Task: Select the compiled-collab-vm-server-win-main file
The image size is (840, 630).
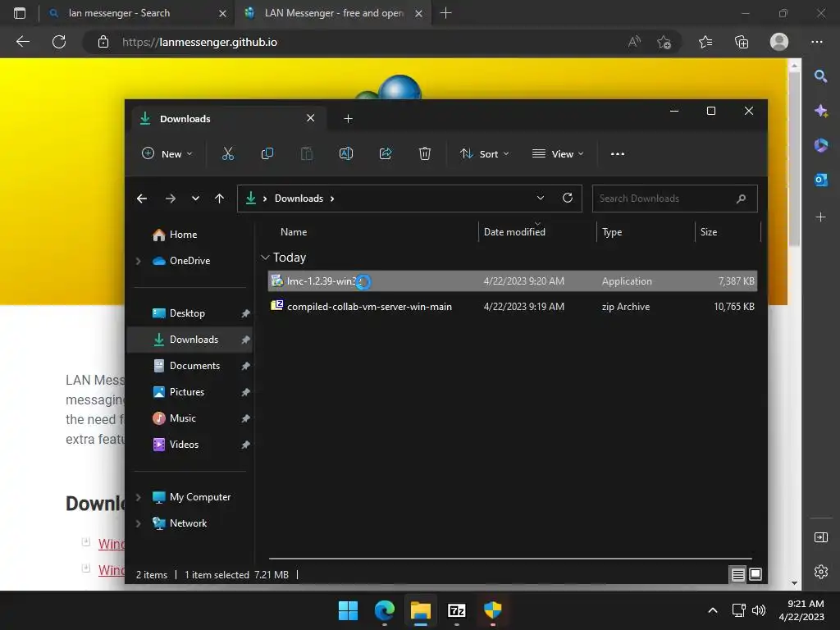Action: (513, 307)
